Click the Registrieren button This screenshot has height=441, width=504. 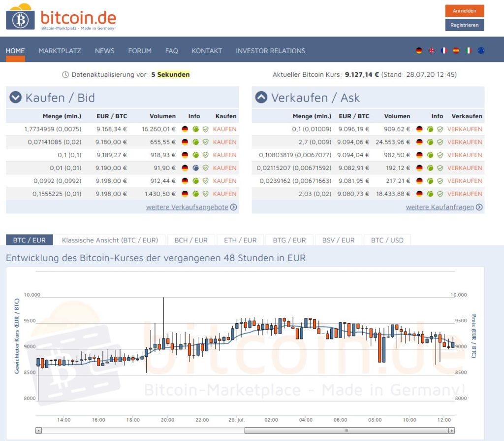point(465,25)
